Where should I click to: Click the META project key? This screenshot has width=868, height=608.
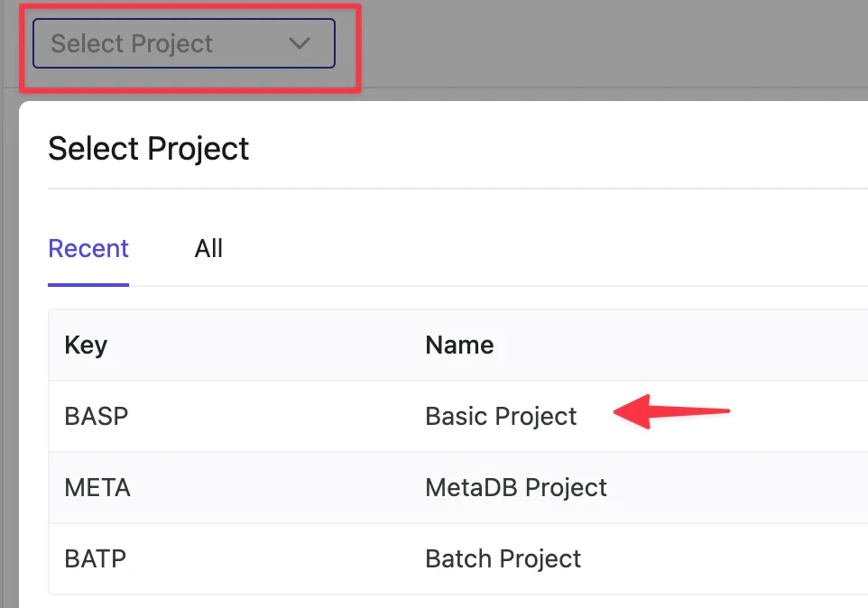point(99,487)
